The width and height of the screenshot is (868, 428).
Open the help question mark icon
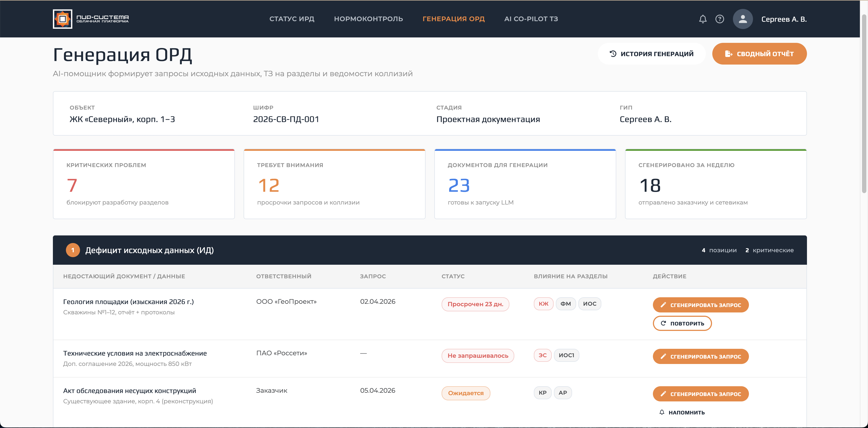[719, 19]
